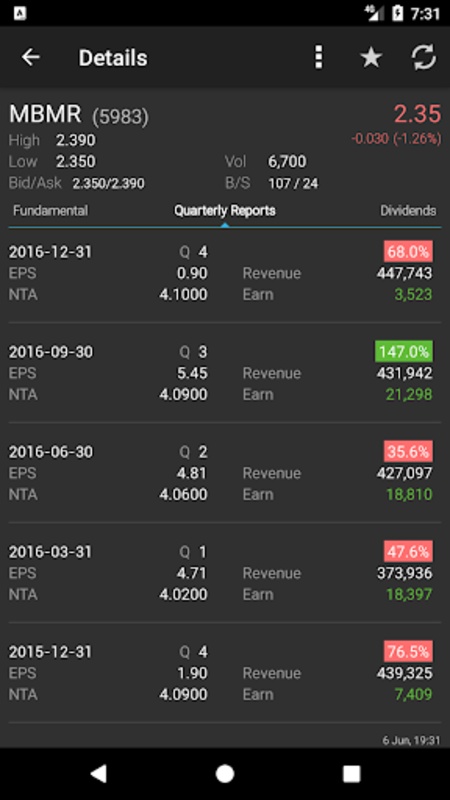This screenshot has width=450, height=800.
Task: Tap the red 68.0% badge
Action: point(408,252)
